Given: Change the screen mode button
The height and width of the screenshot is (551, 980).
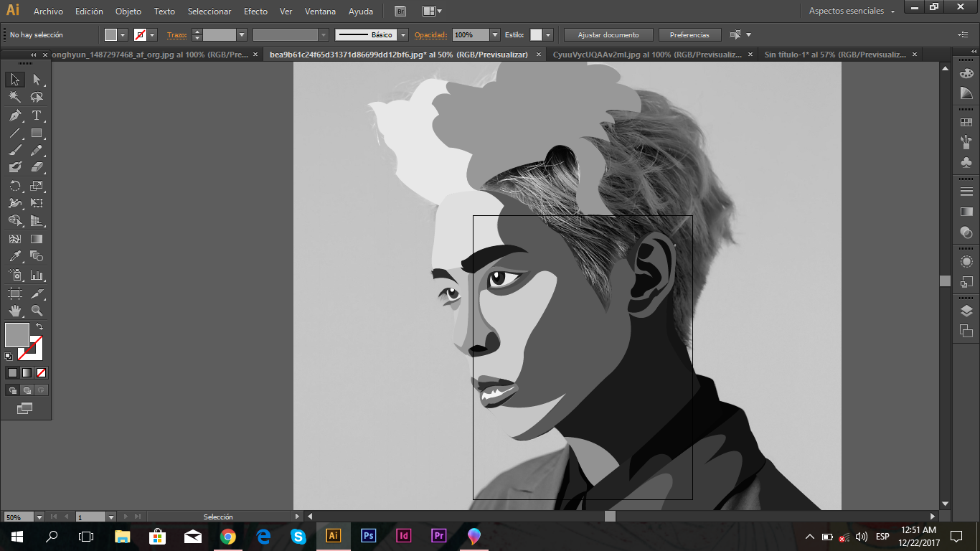Looking at the screenshot, I should click(x=25, y=408).
